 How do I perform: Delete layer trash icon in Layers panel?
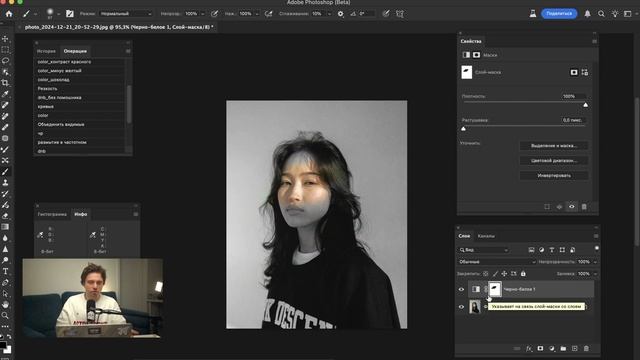(586, 349)
